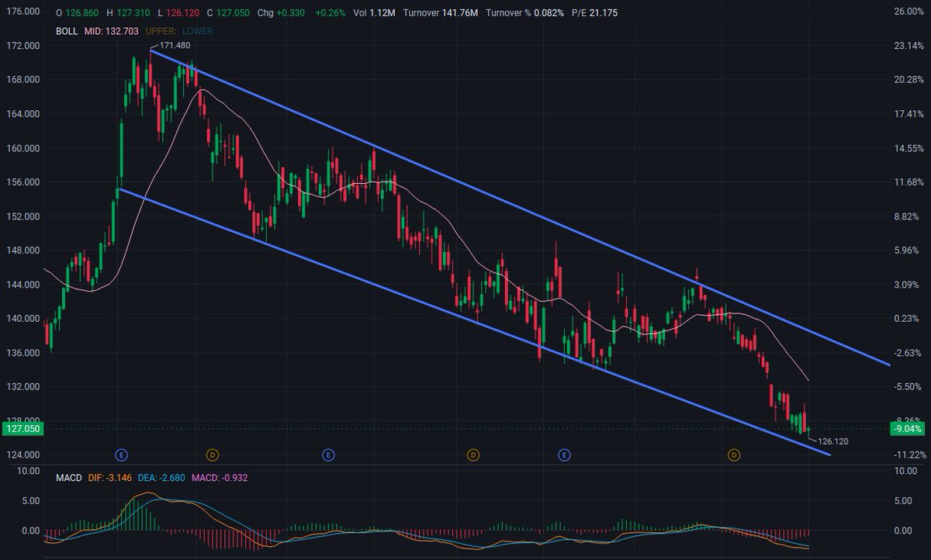Click the 171.480 high price label
931x560 pixels.
(175, 46)
